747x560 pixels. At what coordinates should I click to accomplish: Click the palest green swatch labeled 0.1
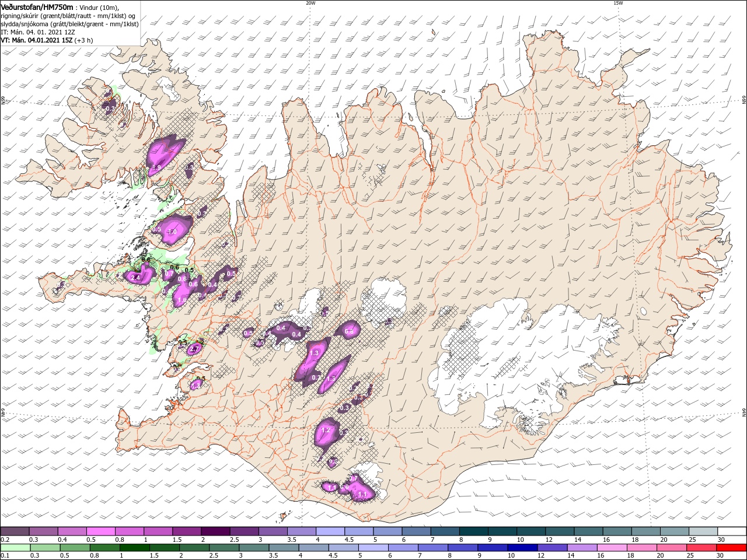click(x=15, y=548)
